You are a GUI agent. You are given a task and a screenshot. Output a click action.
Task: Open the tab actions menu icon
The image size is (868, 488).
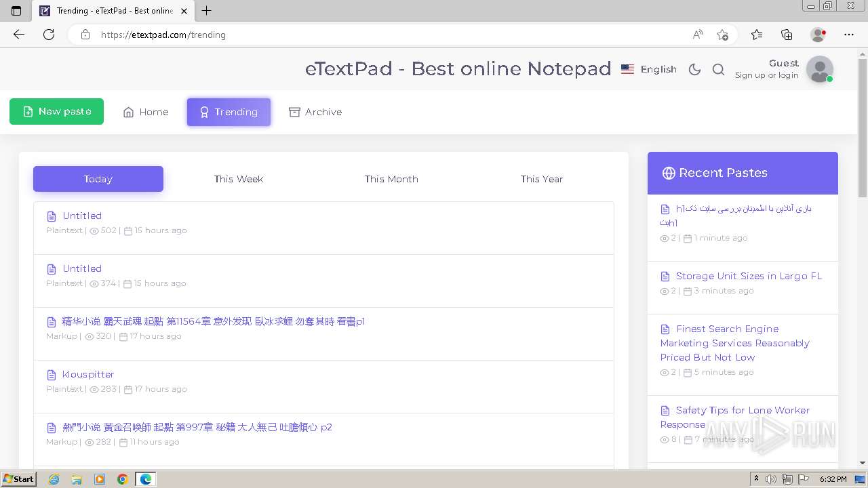coord(16,10)
